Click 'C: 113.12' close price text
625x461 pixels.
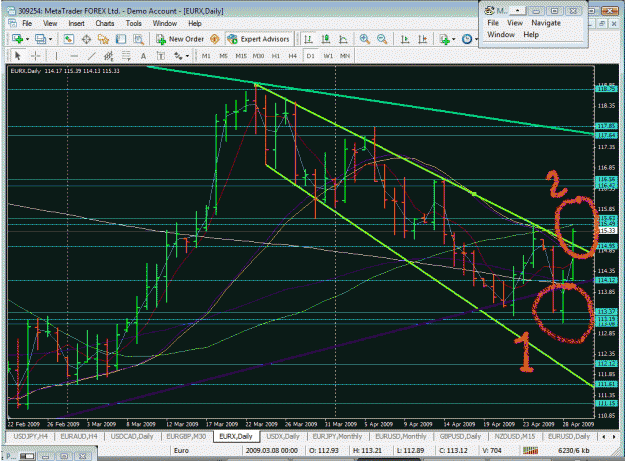[453, 451]
